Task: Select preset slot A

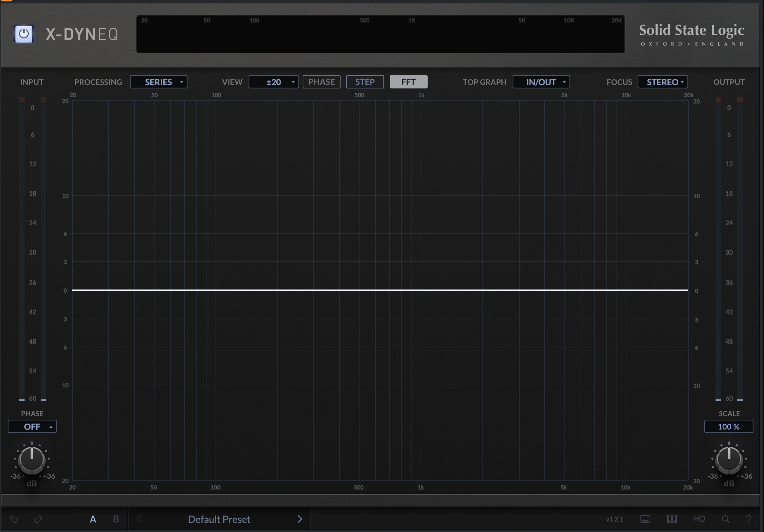Action: coord(93,519)
